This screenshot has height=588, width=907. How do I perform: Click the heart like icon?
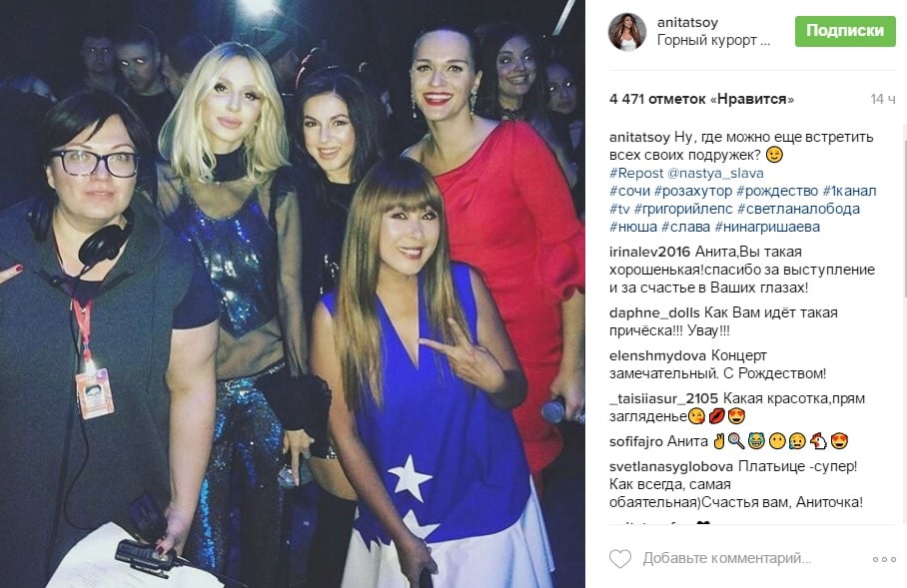(x=620, y=558)
